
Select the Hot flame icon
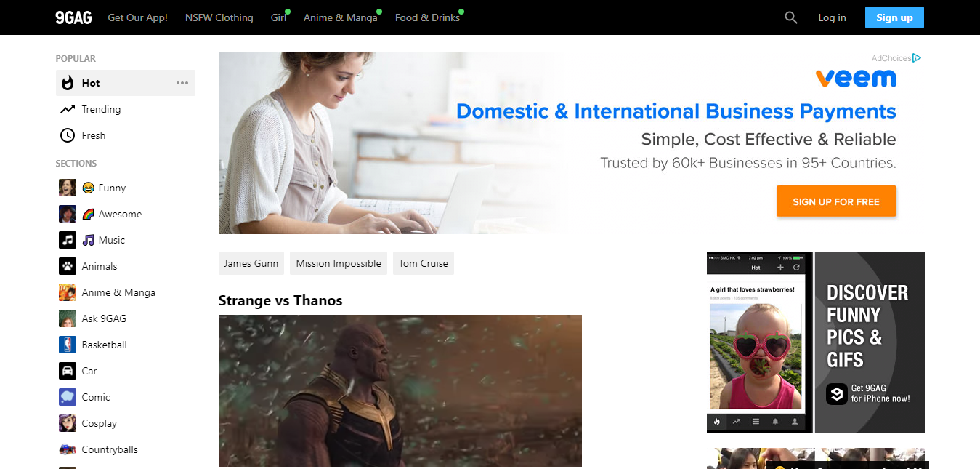(68, 83)
